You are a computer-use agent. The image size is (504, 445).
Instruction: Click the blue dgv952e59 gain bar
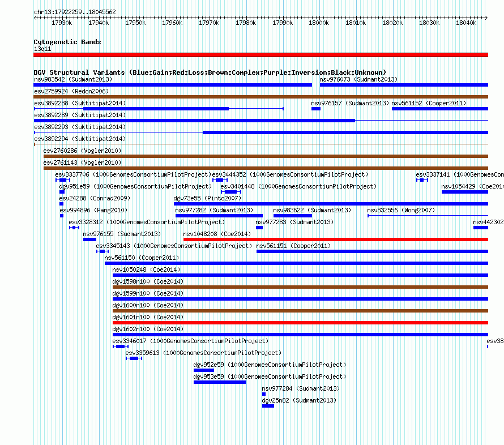(x=204, y=370)
